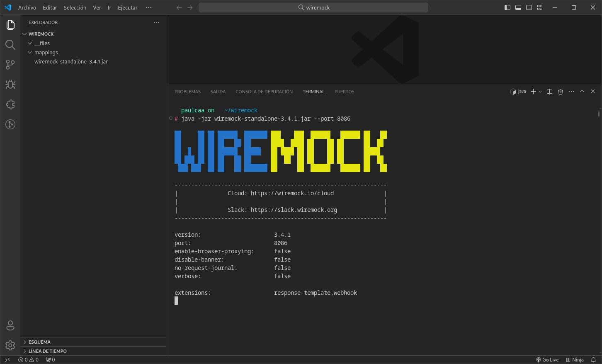The height and width of the screenshot is (364, 602).
Task: Open the Archivo menu
Action: click(27, 7)
